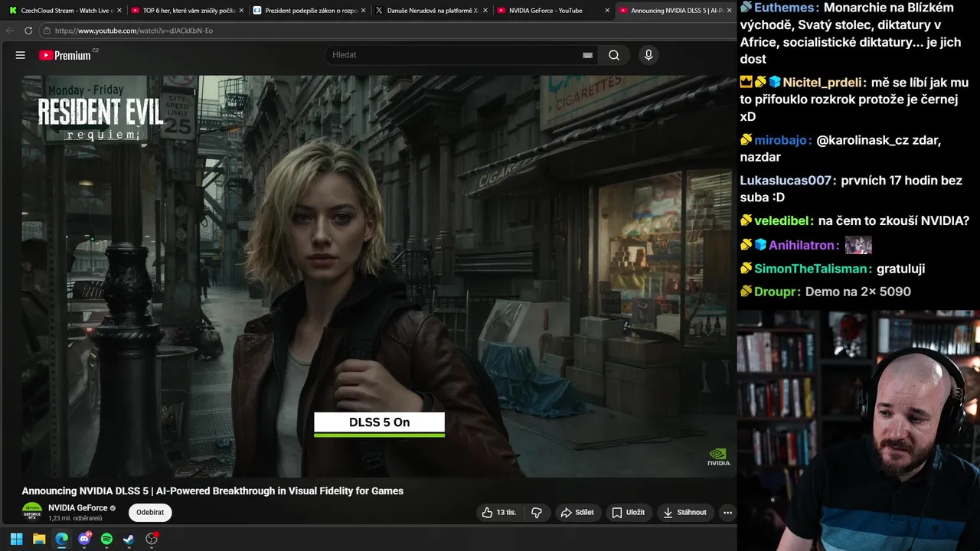
Task: Click the 1,23 mil. odběratelů text
Action: click(75, 519)
